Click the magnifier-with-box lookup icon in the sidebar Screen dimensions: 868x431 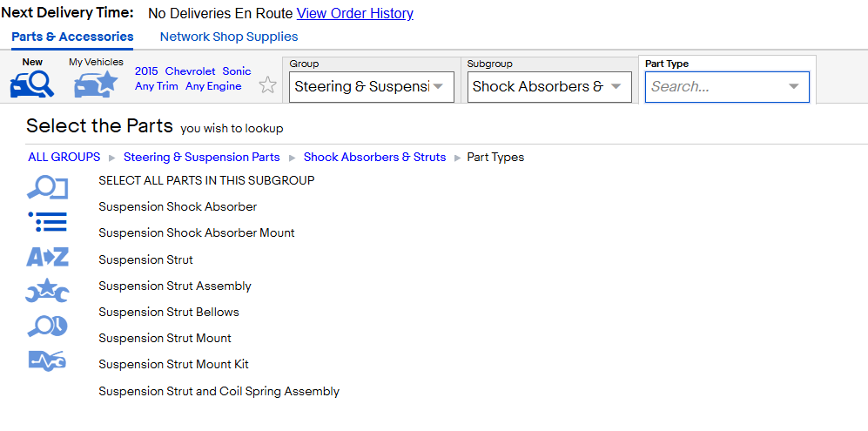pos(47,188)
